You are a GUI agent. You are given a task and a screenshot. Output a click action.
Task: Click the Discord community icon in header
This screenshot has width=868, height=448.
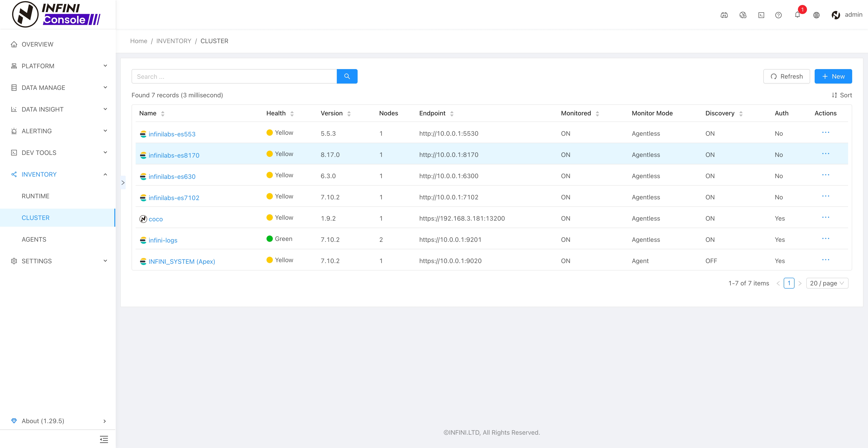(724, 15)
